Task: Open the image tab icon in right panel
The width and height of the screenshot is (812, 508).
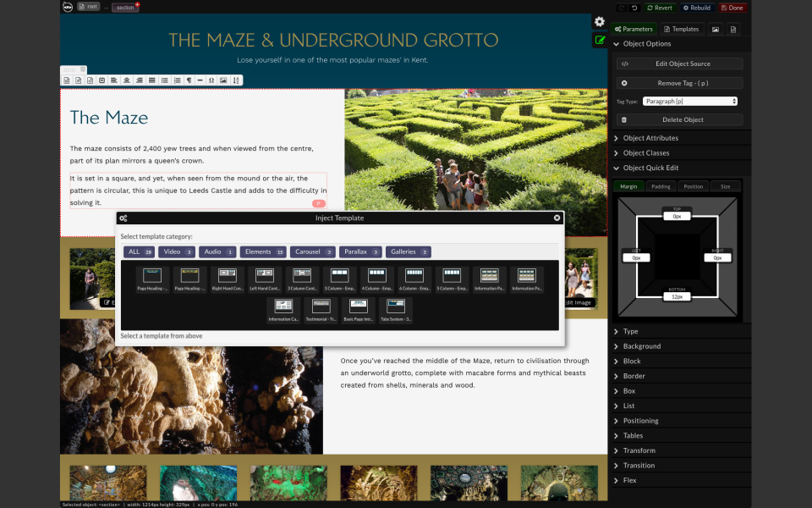Action: pyautogui.click(x=716, y=30)
